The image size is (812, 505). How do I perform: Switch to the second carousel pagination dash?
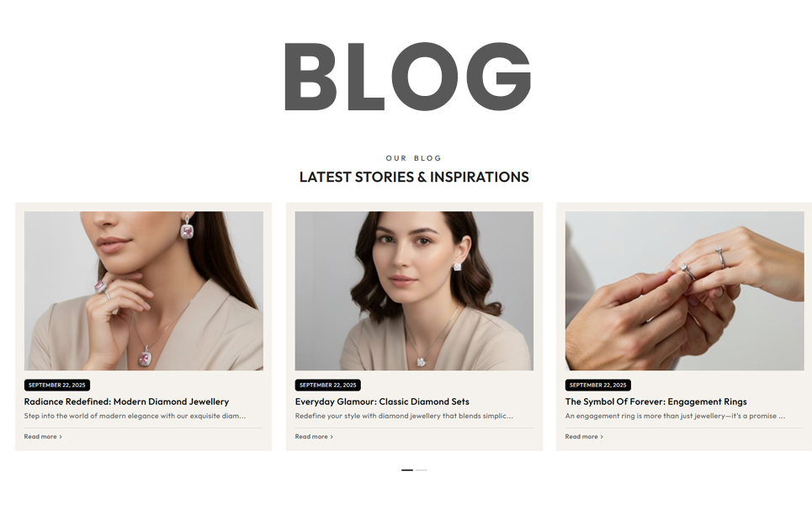(x=422, y=470)
